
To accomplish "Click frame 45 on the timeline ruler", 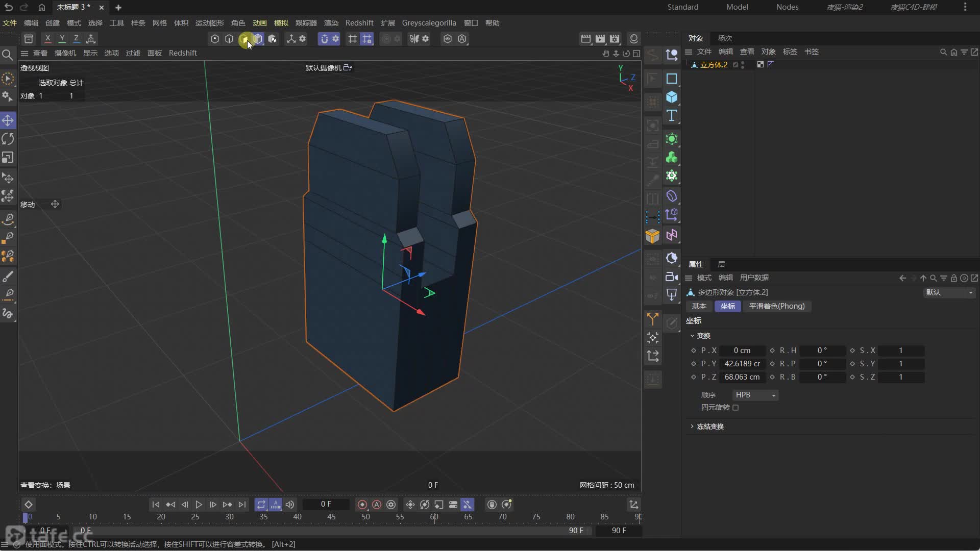I will (x=331, y=517).
